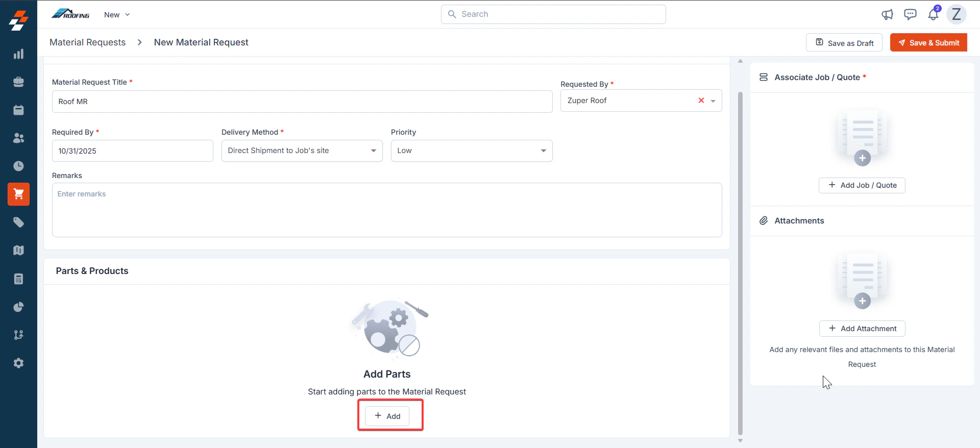Open the New dropdown menu
Image resolution: width=980 pixels, height=448 pixels.
point(117,14)
